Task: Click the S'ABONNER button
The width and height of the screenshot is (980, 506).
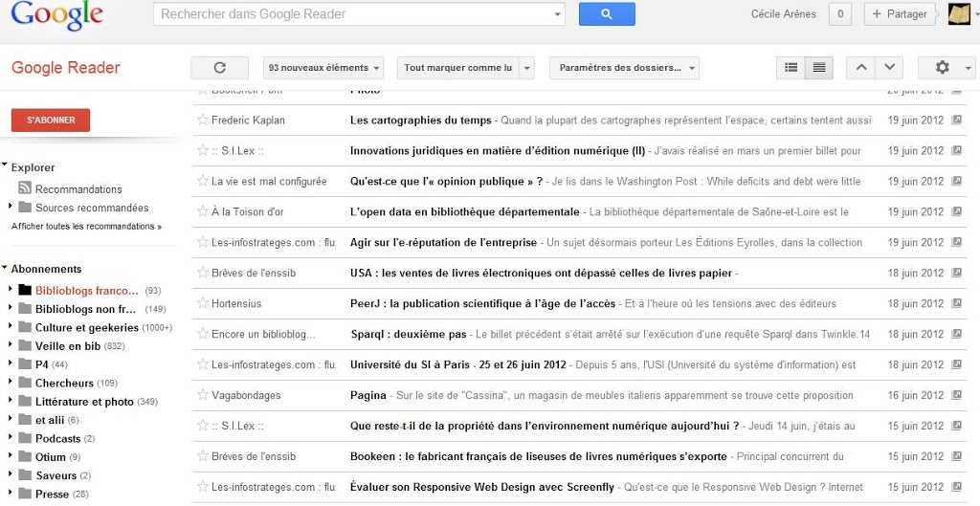Action: (51, 120)
